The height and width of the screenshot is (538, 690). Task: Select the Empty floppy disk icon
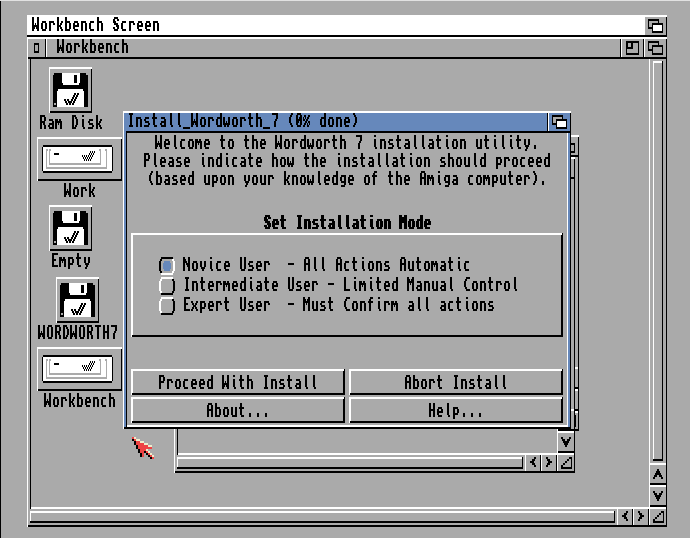coord(70,228)
